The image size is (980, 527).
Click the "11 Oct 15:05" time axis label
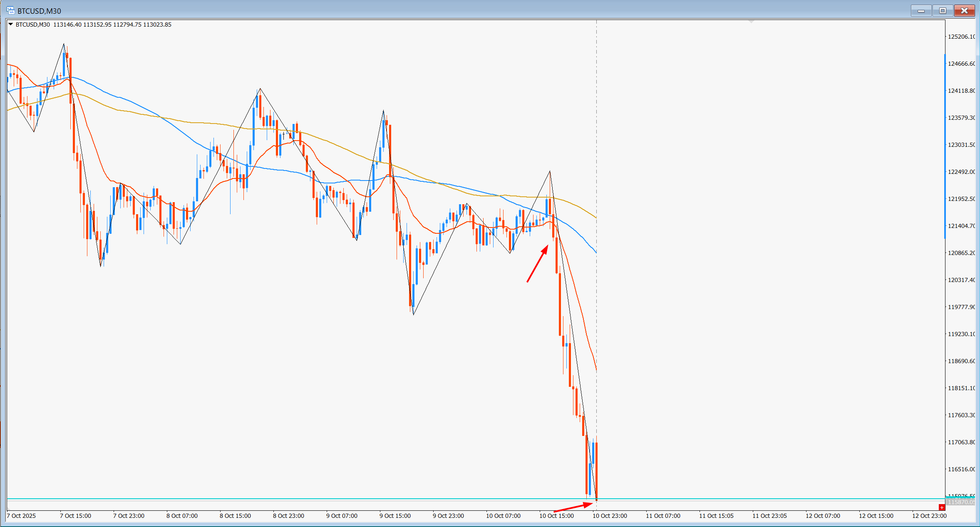click(x=717, y=516)
